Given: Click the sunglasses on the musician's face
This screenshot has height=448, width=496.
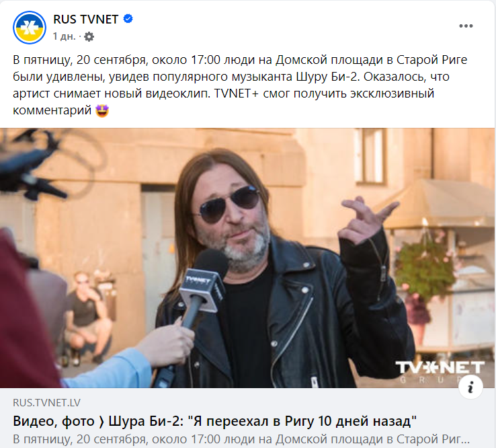Looking at the screenshot, I should coord(230,203).
